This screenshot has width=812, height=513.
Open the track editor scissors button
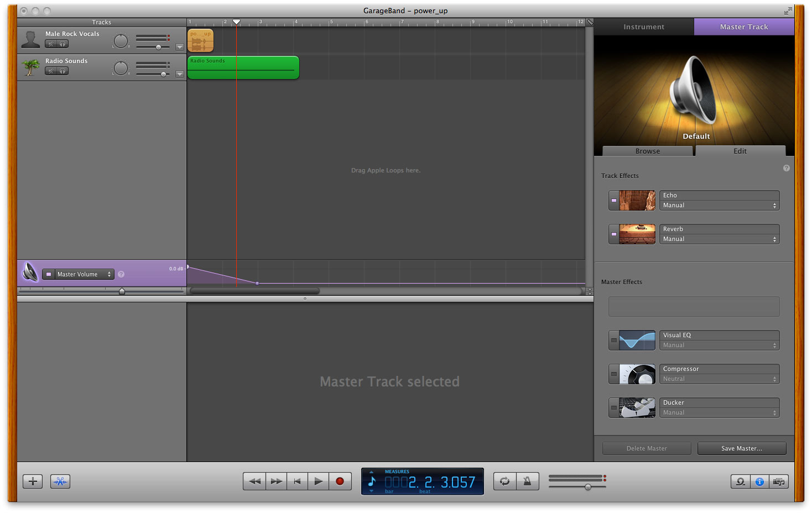[x=60, y=481]
